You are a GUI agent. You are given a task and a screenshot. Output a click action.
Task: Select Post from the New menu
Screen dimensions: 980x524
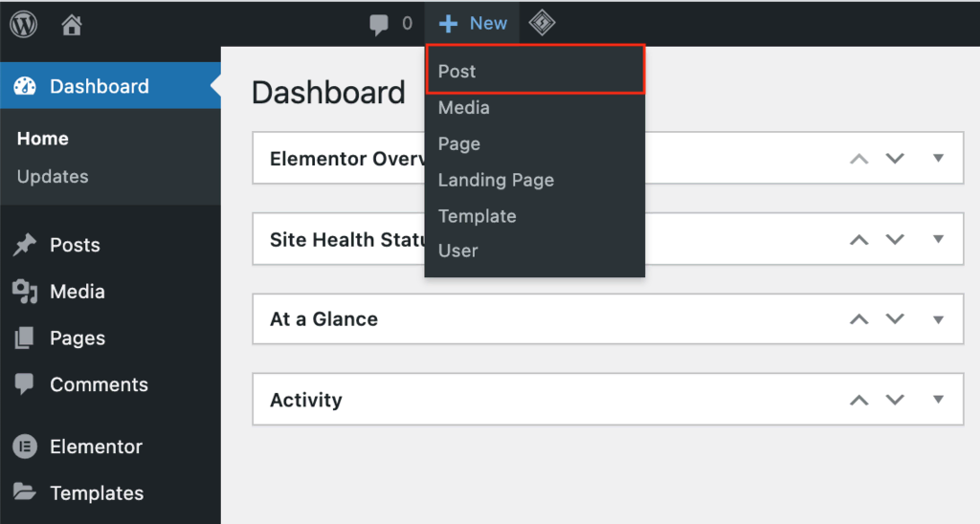click(x=457, y=72)
